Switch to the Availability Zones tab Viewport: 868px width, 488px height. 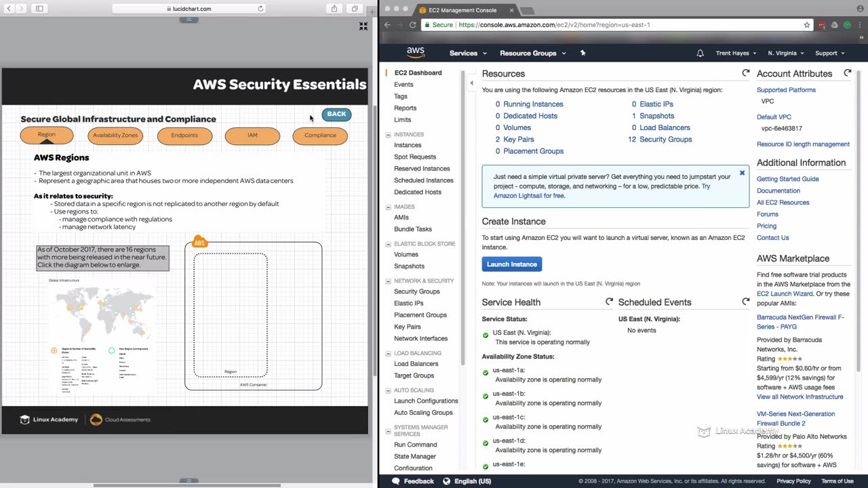[115, 135]
